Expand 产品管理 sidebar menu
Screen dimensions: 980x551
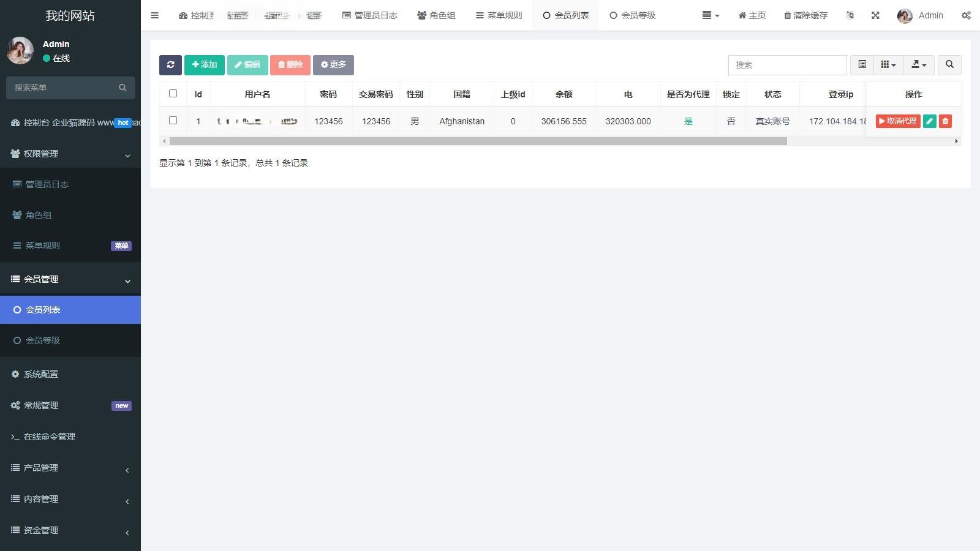click(70, 468)
